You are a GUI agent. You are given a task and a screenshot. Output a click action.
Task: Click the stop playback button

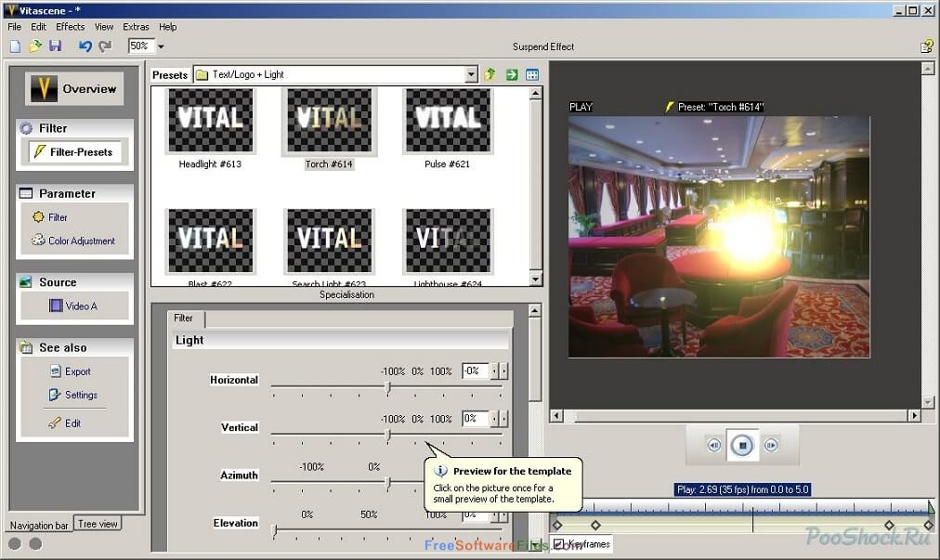pyautogui.click(x=742, y=446)
